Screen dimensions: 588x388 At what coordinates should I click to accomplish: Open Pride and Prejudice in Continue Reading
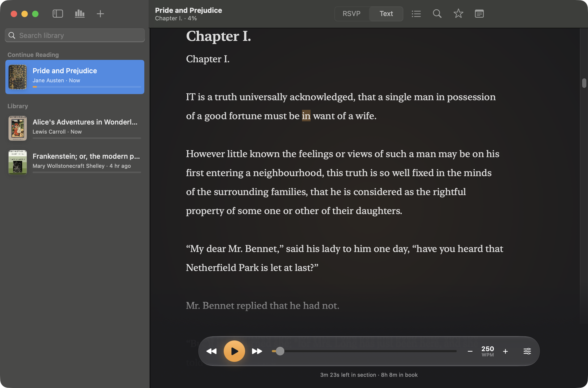[x=75, y=77]
